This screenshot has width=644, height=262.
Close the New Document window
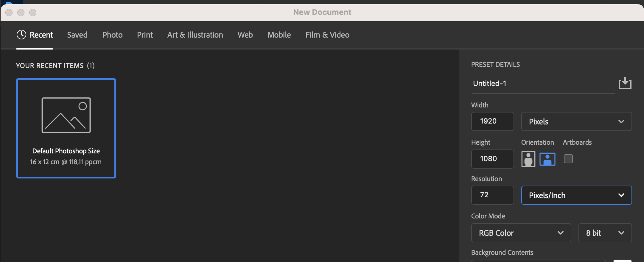click(x=9, y=12)
